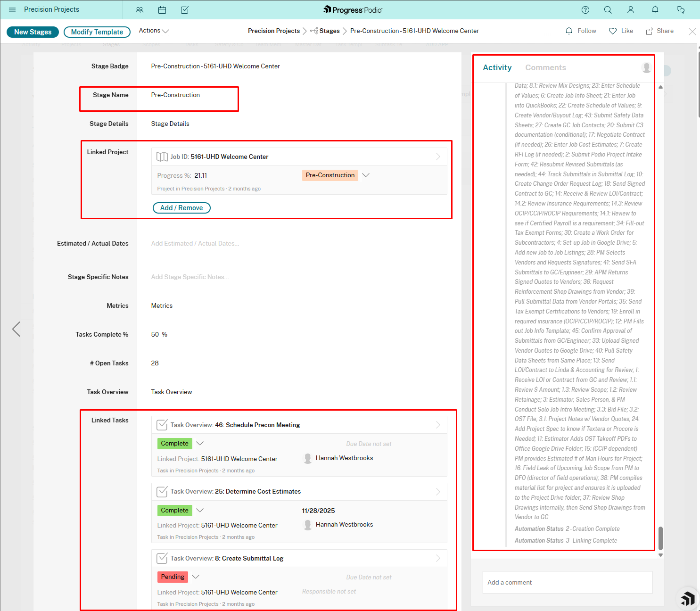Open the Calendar icon in the top bar
Image resolution: width=700 pixels, height=611 pixels.
tap(162, 9)
